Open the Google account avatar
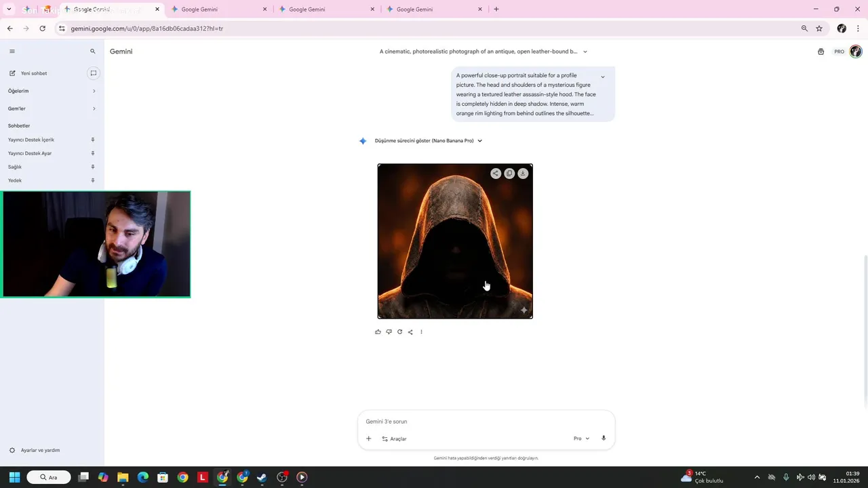Screen dimensions: 868x488 [856, 52]
